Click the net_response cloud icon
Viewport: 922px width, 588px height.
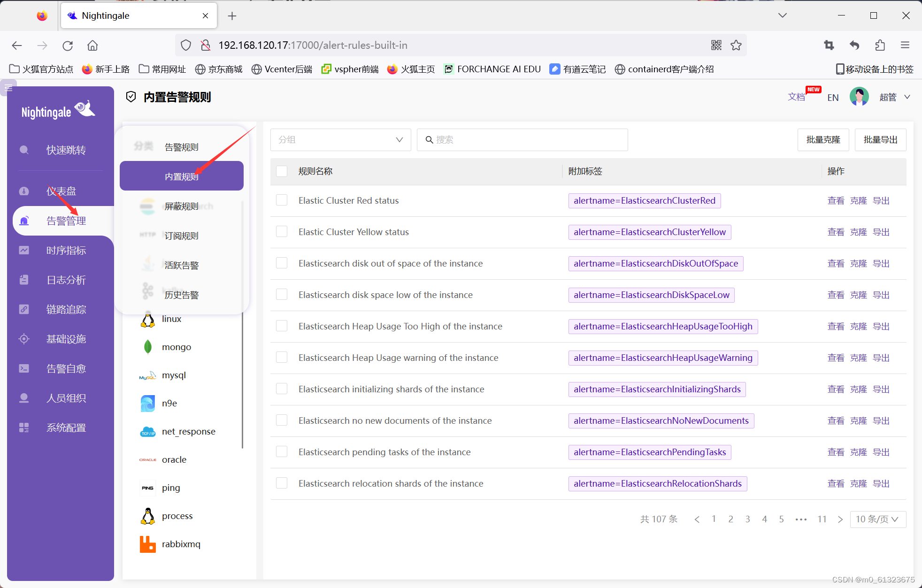click(148, 431)
